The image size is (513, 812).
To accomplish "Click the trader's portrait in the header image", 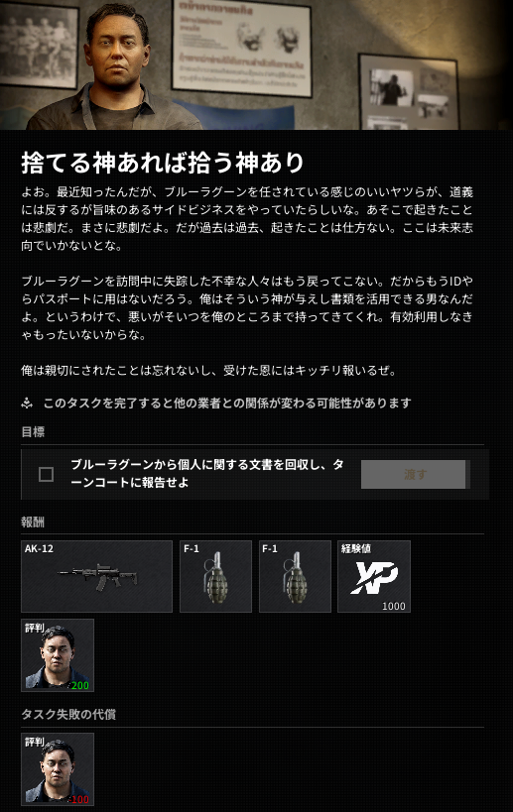I will (x=115, y=64).
